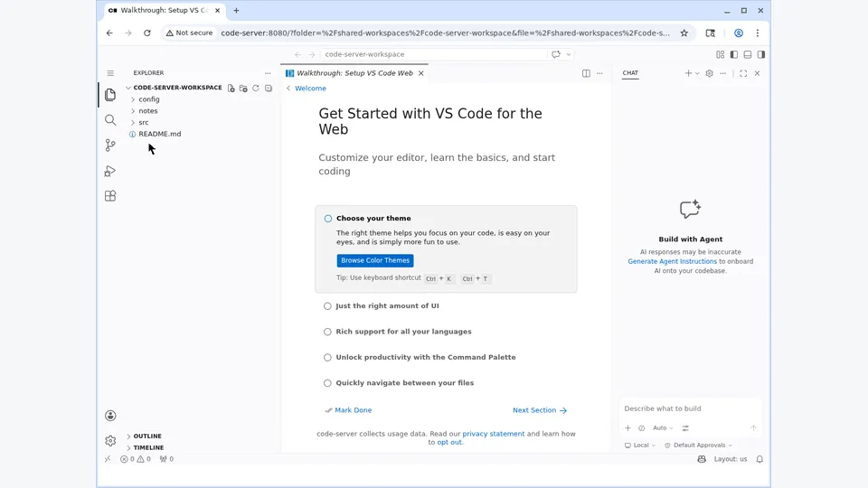Screen dimensions: 868x488
Task: Open the Run and Debug view
Action: coord(110,171)
